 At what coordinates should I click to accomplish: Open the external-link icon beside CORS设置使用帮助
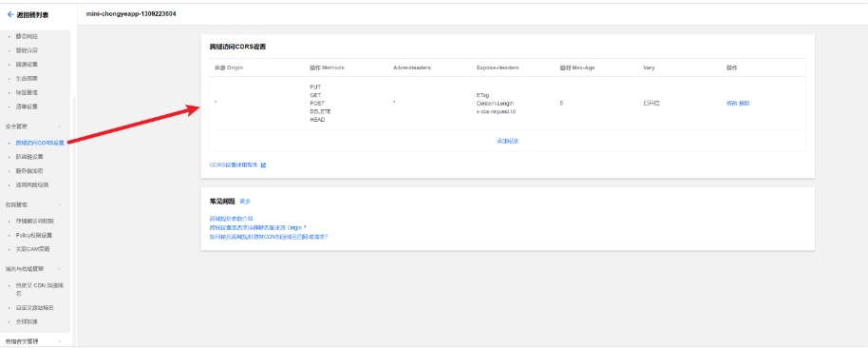point(263,165)
